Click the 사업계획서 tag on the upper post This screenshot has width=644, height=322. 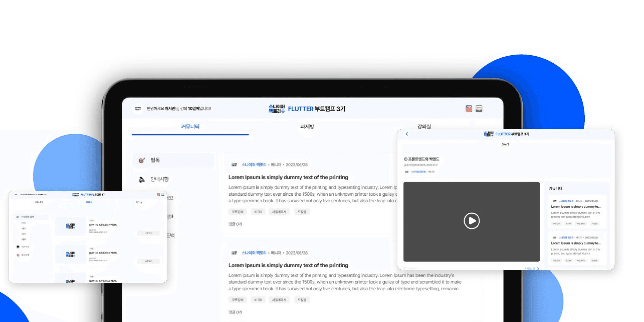(279, 212)
